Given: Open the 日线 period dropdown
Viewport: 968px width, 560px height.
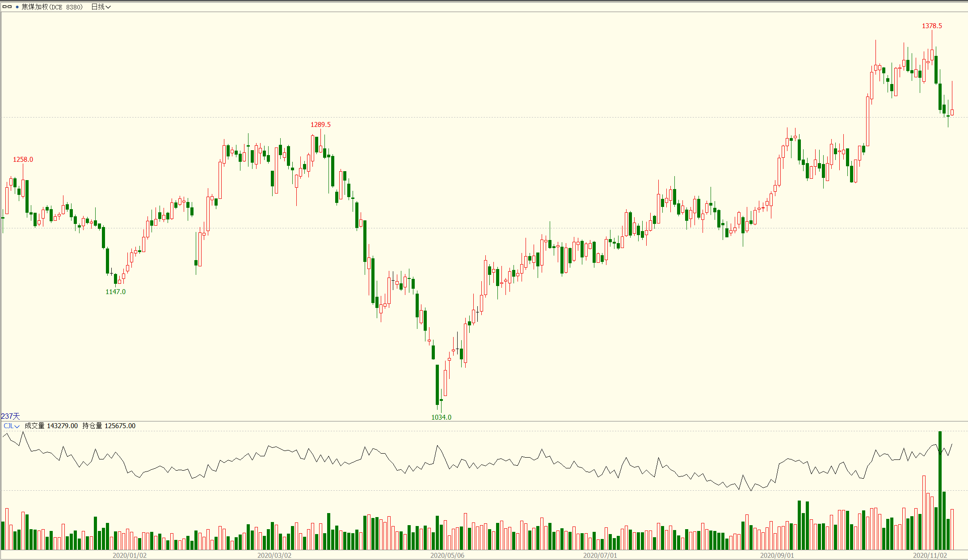Looking at the screenshot, I should (101, 7).
